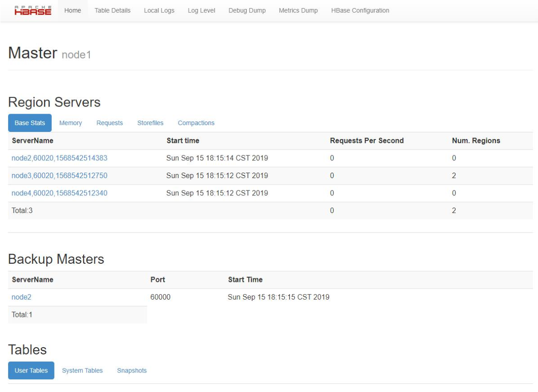The width and height of the screenshot is (538, 392).
Task: Open the Log Level page
Action: [201, 10]
